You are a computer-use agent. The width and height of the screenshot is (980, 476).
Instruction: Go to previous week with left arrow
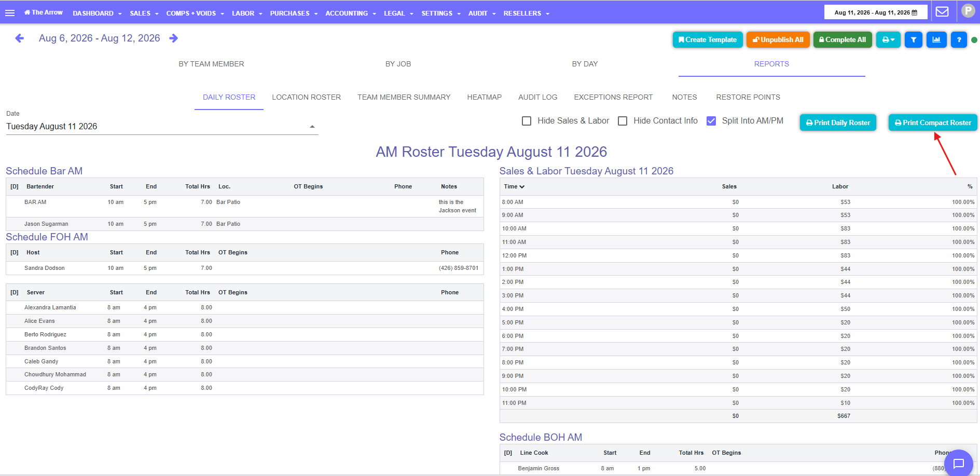pyautogui.click(x=20, y=38)
